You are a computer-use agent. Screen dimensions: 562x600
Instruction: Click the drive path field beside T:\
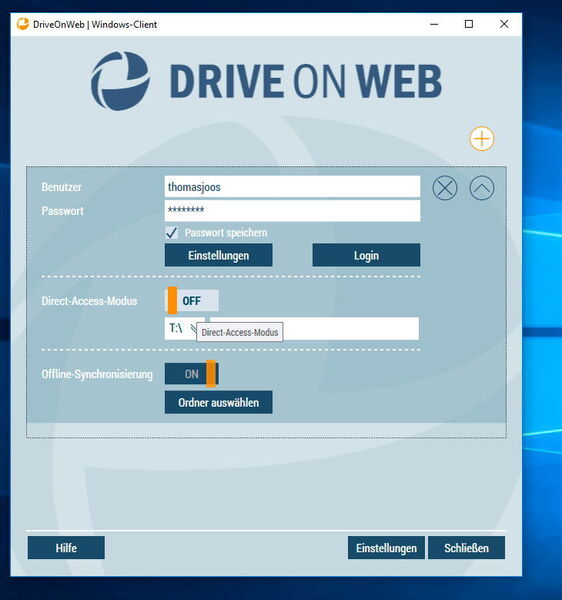[x=314, y=328]
